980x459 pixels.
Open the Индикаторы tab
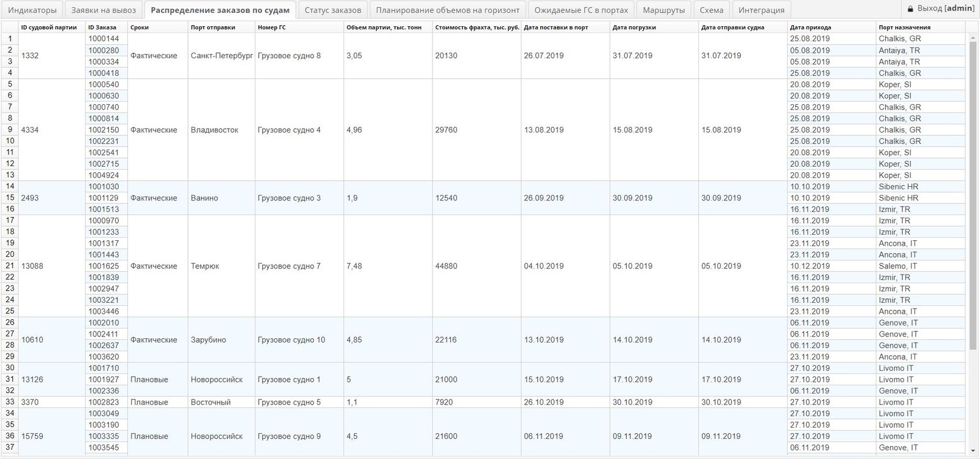tap(32, 10)
